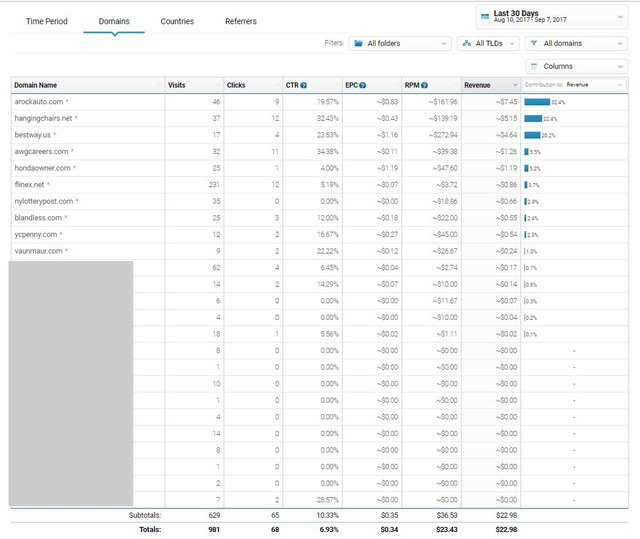Expand the Last 30 Days date dropdown
The height and width of the screenshot is (539, 640).
click(x=552, y=17)
